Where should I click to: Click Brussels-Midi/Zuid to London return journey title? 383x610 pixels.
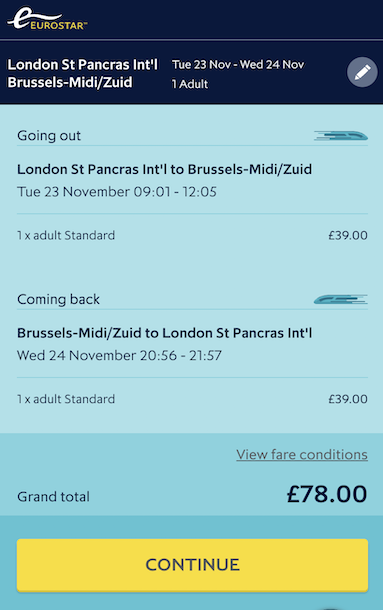click(164, 333)
